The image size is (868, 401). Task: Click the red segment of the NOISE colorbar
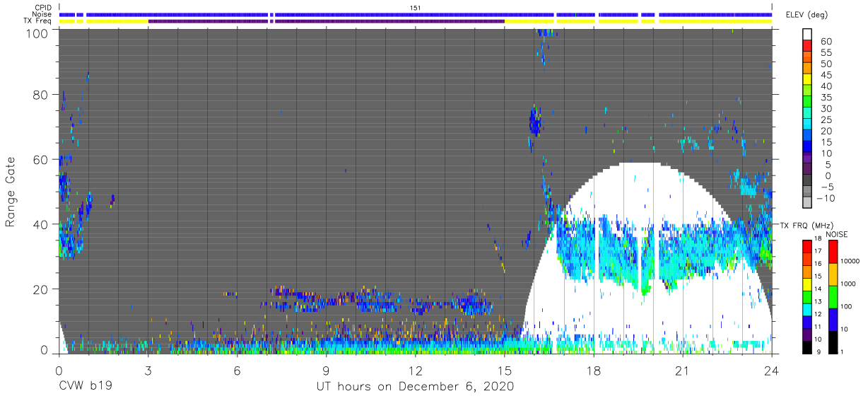833,251
